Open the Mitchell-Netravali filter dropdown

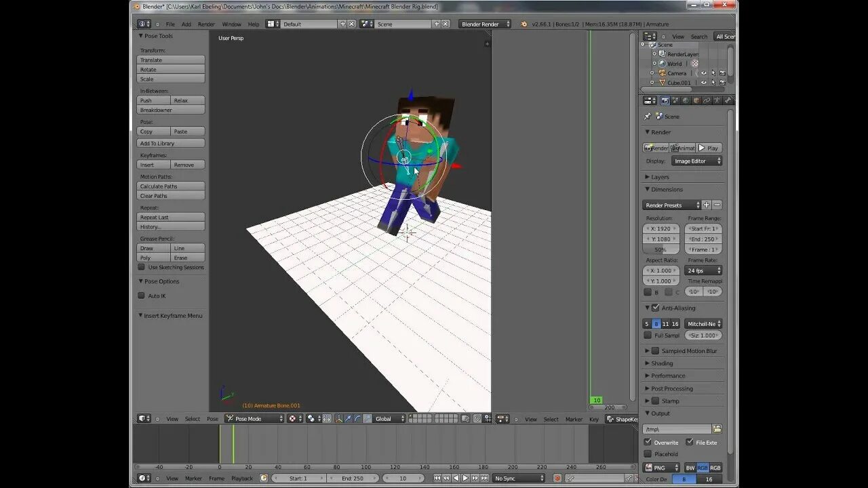click(x=703, y=324)
